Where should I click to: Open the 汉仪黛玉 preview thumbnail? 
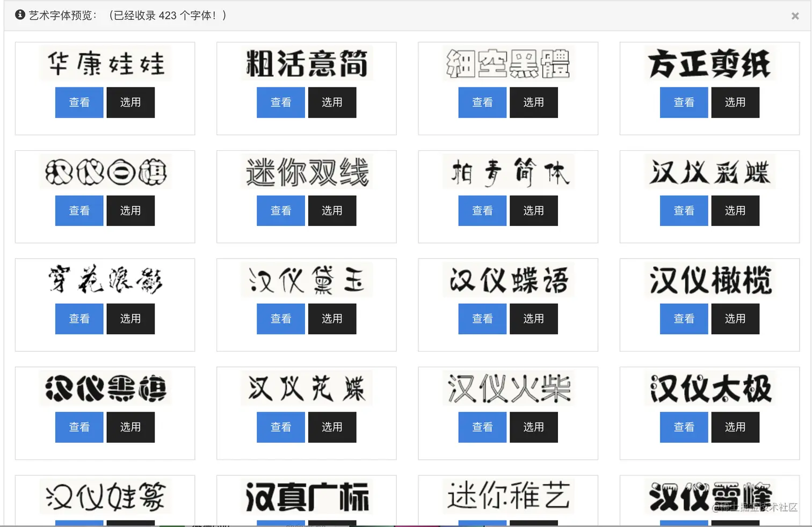click(x=307, y=280)
